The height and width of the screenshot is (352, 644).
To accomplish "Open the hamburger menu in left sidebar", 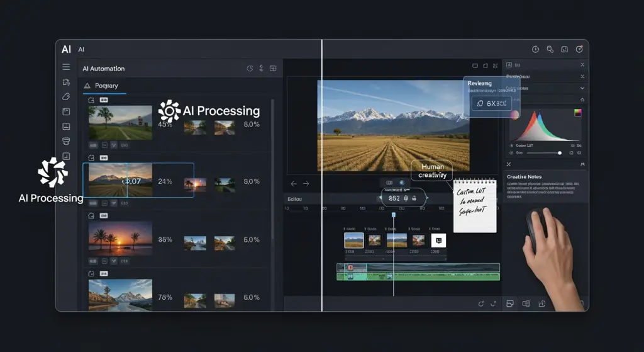I will pos(66,67).
